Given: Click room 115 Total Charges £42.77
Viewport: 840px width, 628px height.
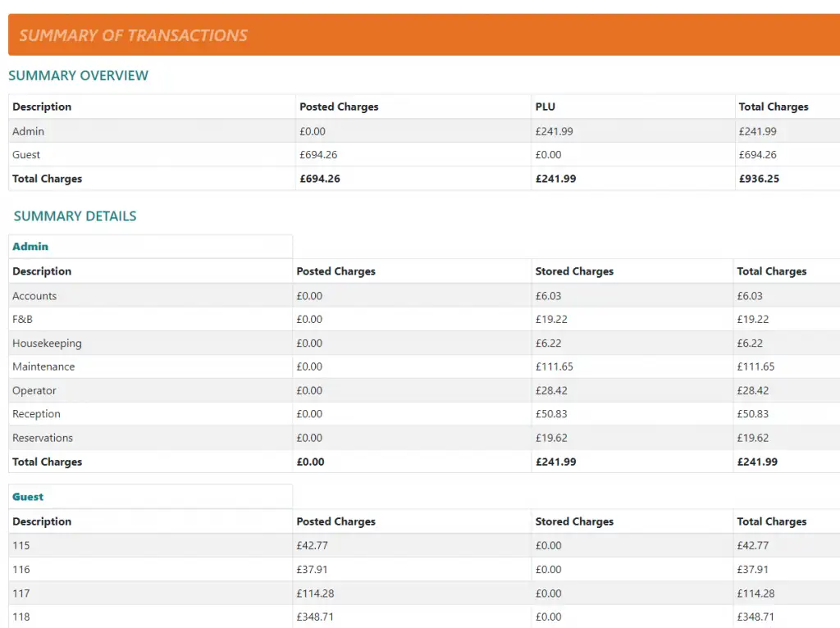Looking at the screenshot, I should (x=753, y=545).
